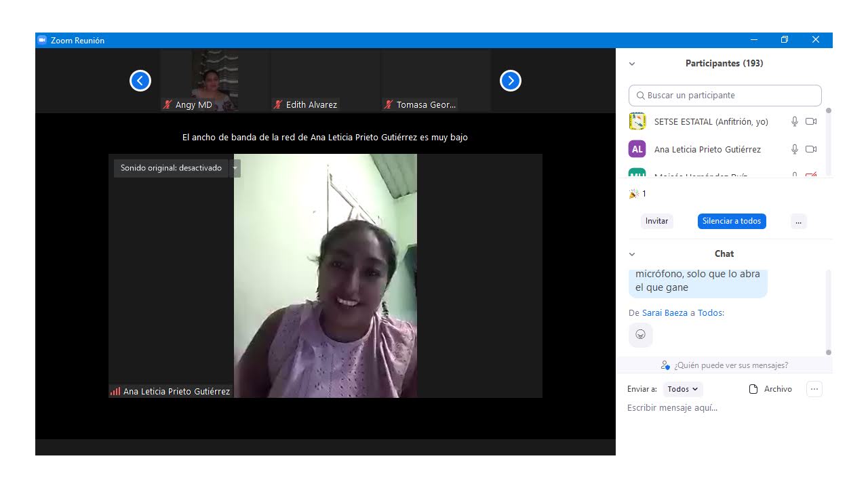Image resolution: width=868 pixels, height=488 pixels.
Task: Click Silenciar a todos button
Action: pos(732,221)
